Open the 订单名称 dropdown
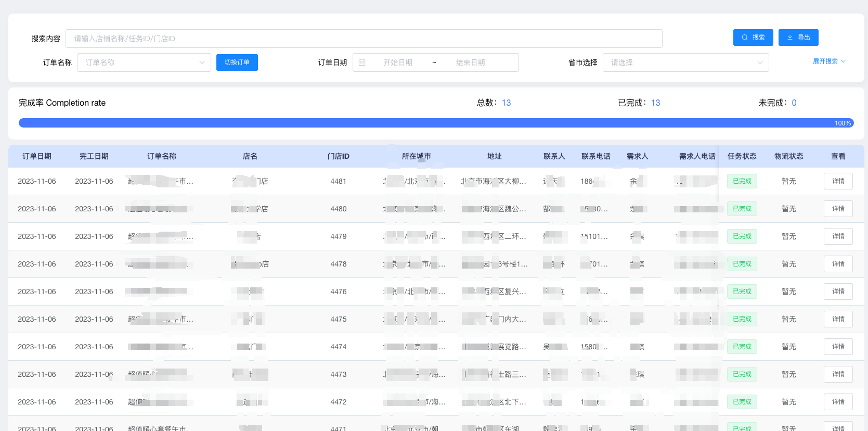Screen dimensions: 868x431 click(x=144, y=62)
